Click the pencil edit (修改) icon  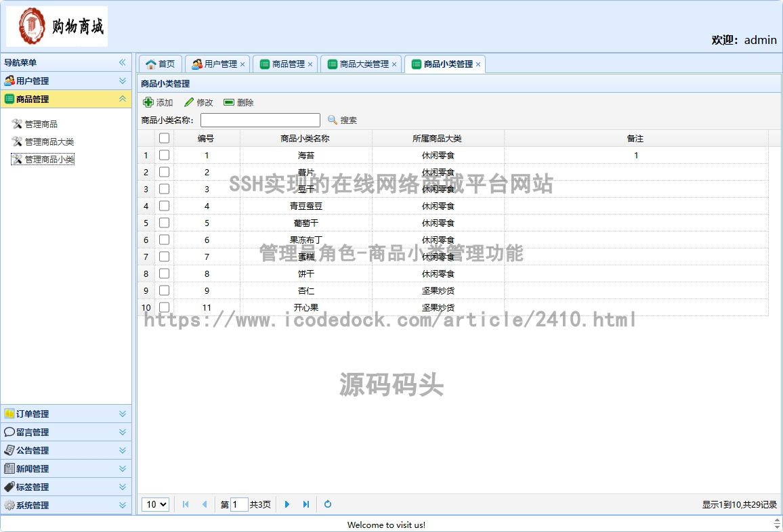click(189, 102)
